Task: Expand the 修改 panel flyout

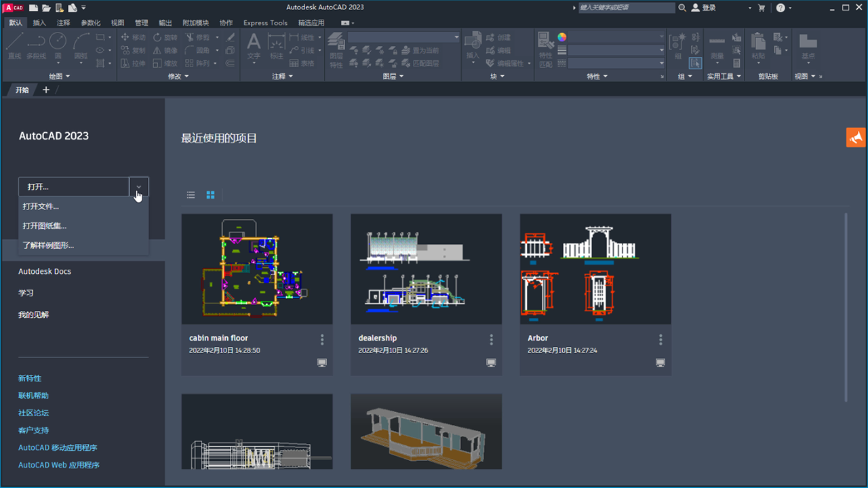Action: [178, 77]
